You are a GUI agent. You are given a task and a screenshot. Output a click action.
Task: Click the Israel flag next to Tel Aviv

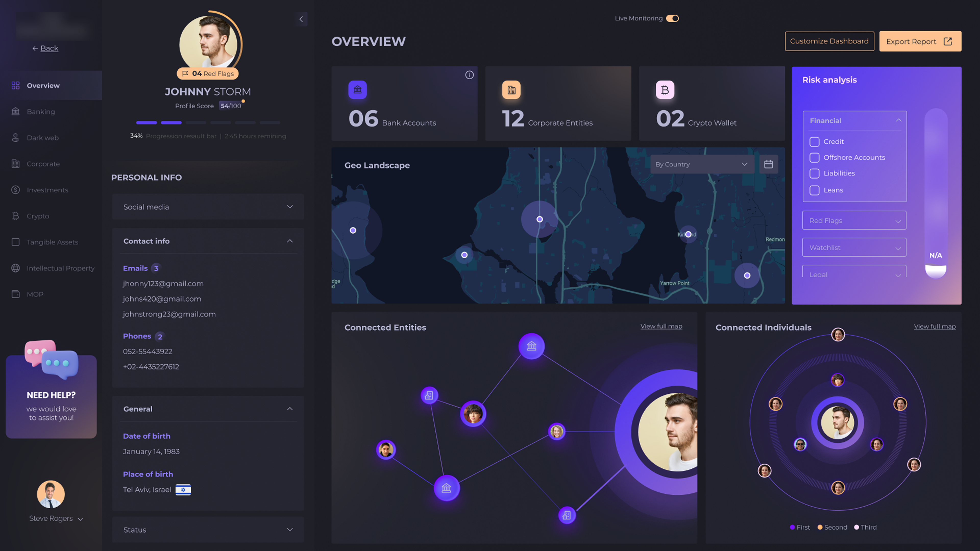[x=183, y=490]
